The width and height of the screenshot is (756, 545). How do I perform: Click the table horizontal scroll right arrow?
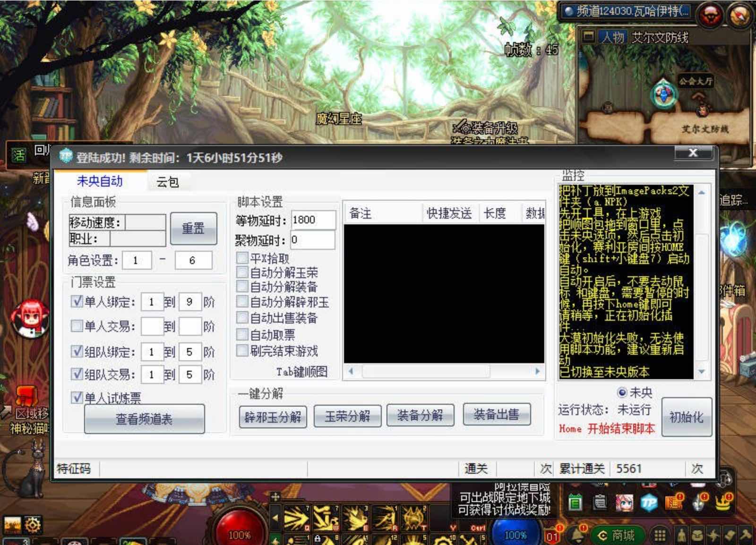pyautogui.click(x=537, y=371)
